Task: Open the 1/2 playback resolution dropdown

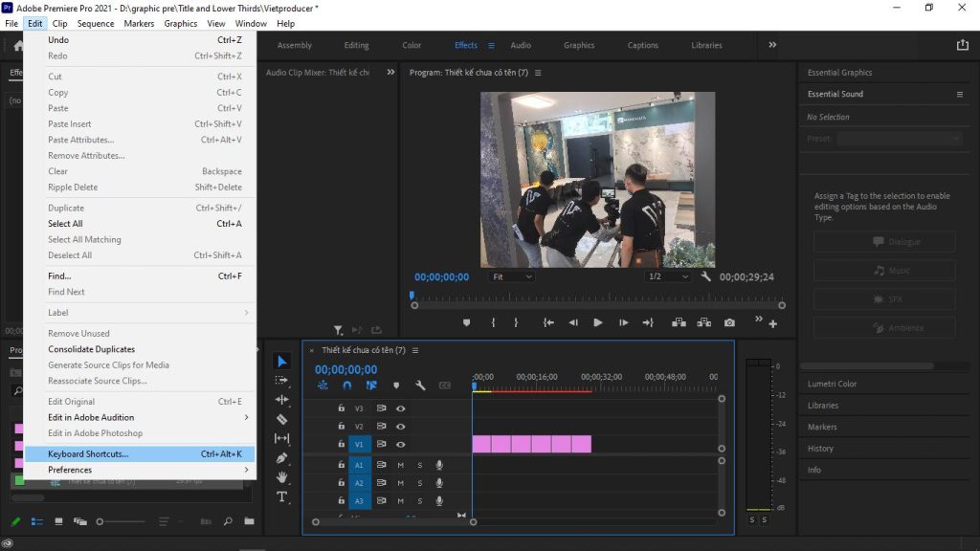Action: (x=670, y=275)
